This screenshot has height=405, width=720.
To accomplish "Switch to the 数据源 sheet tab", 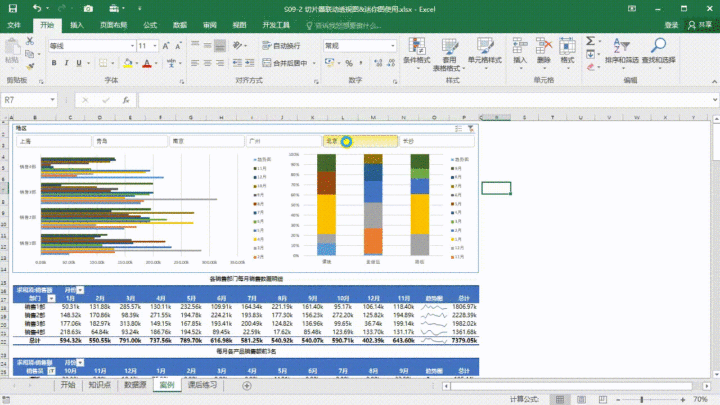I will [135, 385].
